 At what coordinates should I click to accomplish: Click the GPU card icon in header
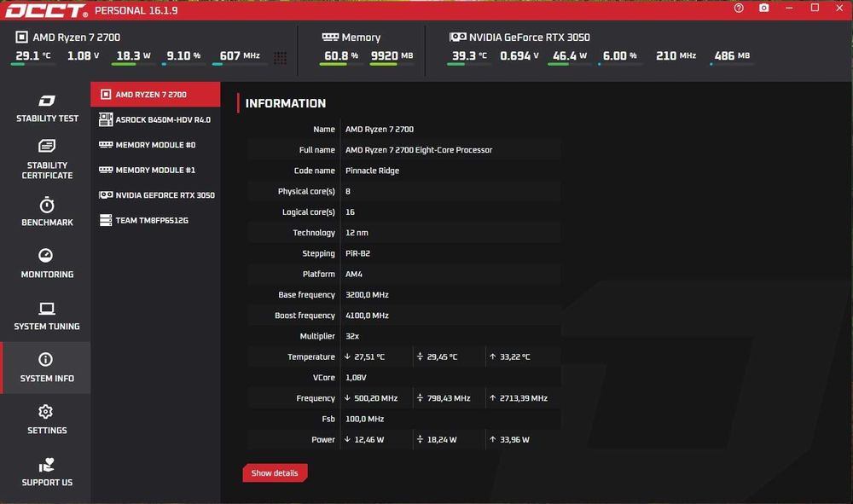point(458,37)
